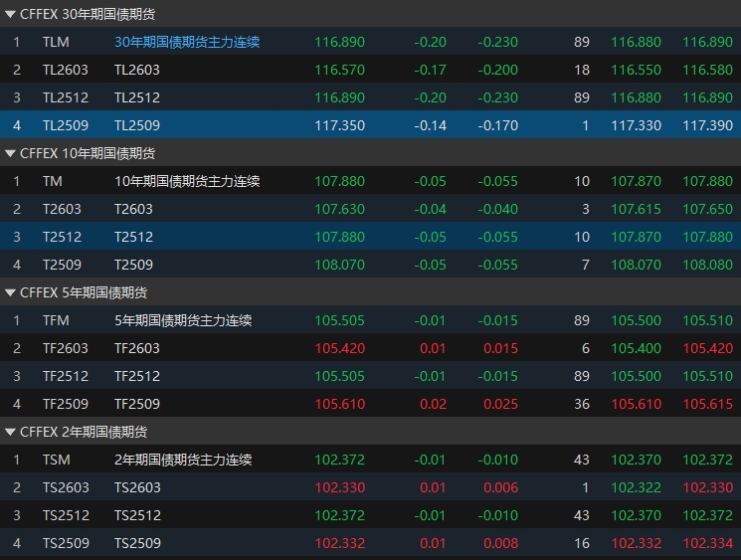The width and height of the screenshot is (741, 560).
Task: Select percent change -0.14 for TL2509
Action: (x=430, y=125)
